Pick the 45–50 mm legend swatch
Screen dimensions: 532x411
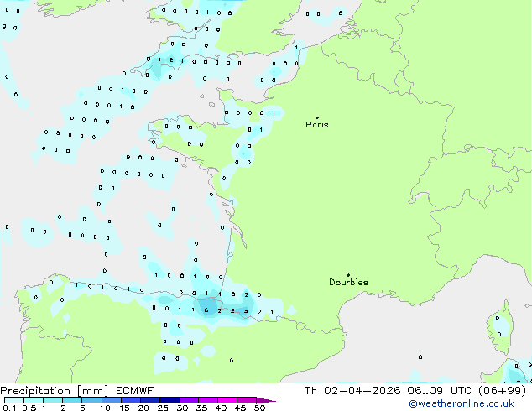point(247,400)
